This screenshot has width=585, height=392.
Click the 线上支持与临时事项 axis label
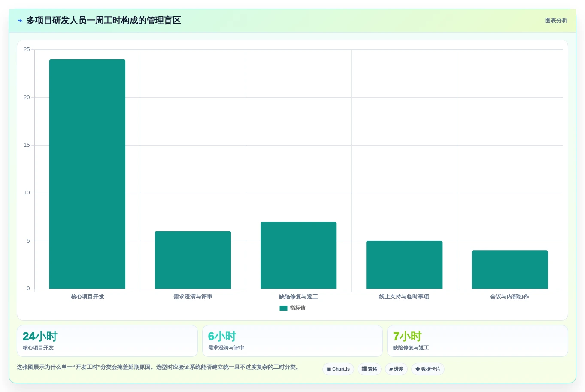(404, 297)
